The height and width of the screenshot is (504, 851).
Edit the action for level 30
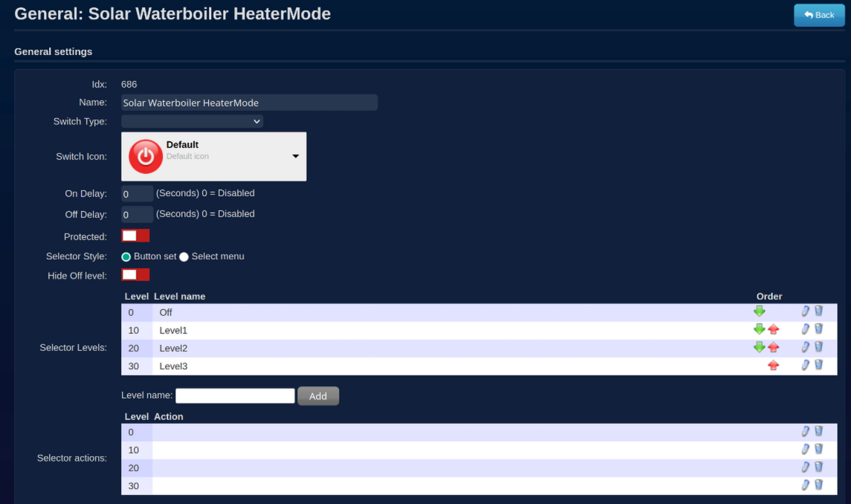[x=806, y=485]
